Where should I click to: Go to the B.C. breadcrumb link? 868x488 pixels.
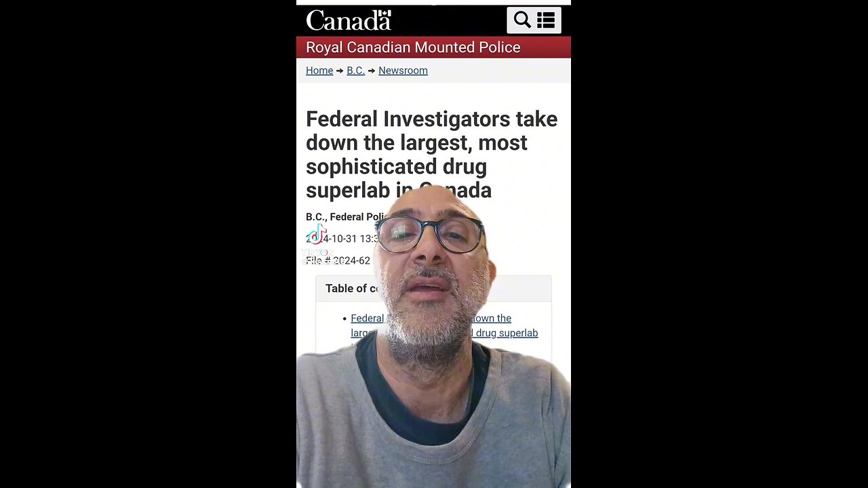pos(355,70)
